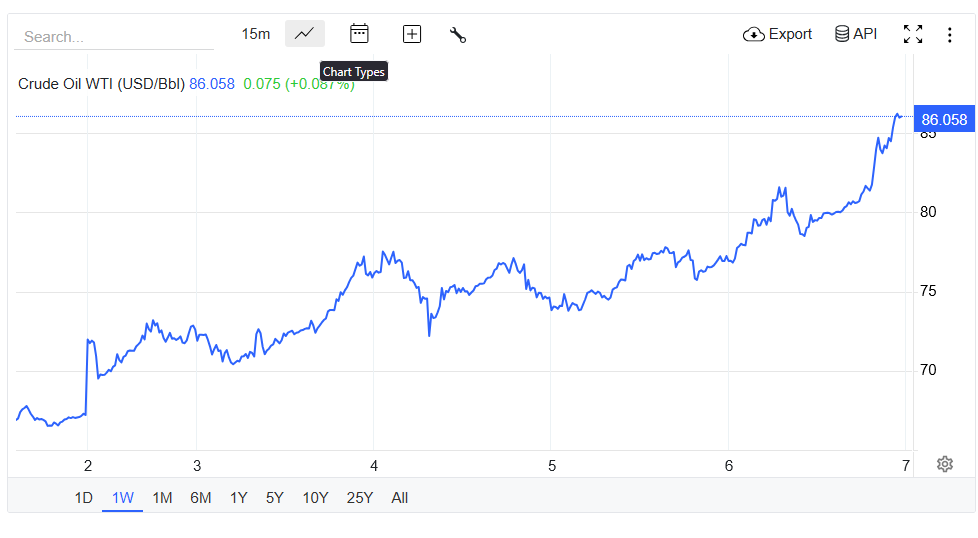Choose the 5Y time range
978x538 pixels.
point(274,497)
